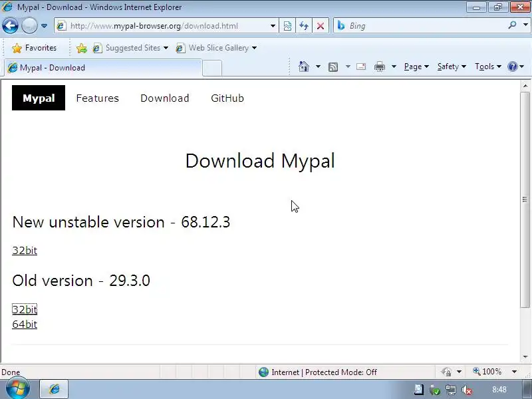Click the Old version - 29.3.0 heading
The width and height of the screenshot is (532, 399).
point(81,281)
